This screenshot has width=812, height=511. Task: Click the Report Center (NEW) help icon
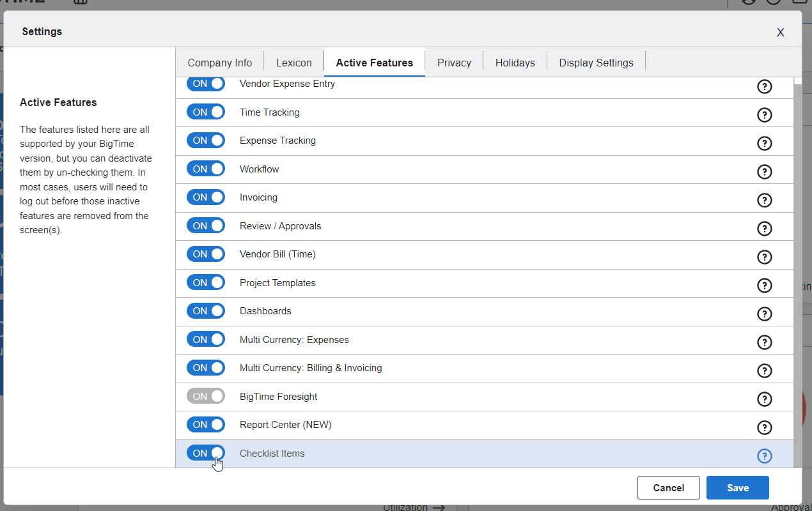[x=765, y=427]
